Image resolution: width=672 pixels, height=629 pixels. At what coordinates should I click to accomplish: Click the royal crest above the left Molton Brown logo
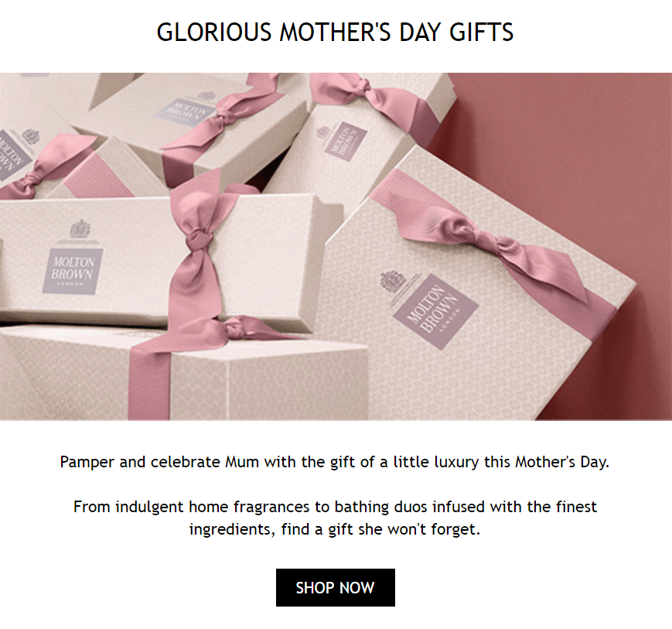(x=80, y=229)
